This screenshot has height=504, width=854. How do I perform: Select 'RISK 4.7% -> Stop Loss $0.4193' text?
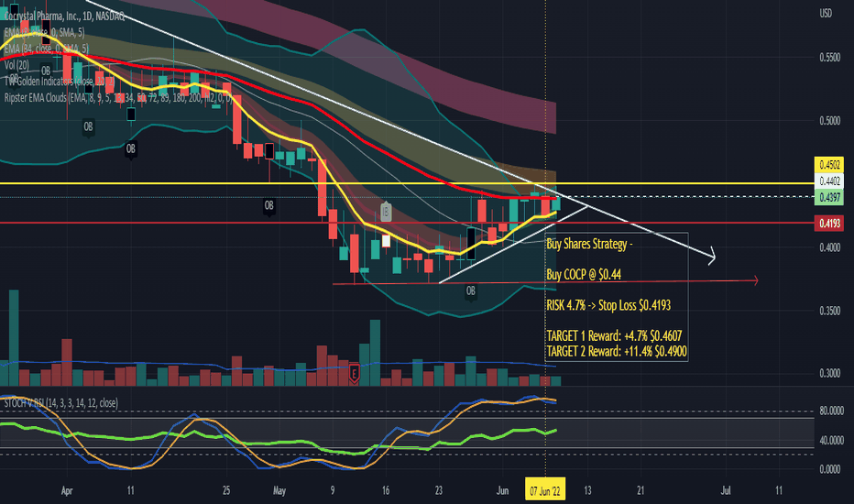coord(608,305)
